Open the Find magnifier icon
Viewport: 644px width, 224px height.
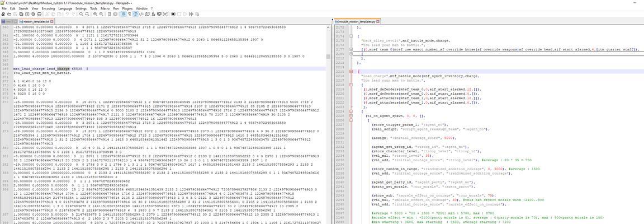coord(81,13)
